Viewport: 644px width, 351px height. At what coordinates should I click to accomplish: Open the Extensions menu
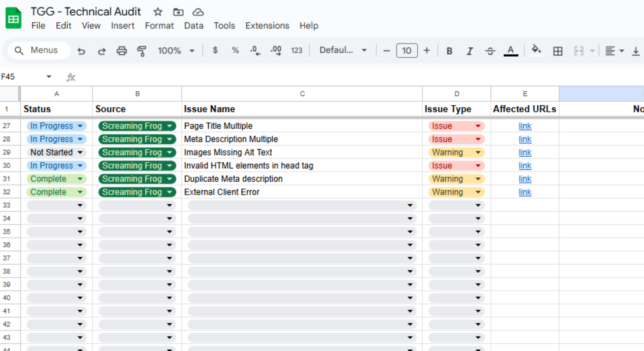click(267, 26)
